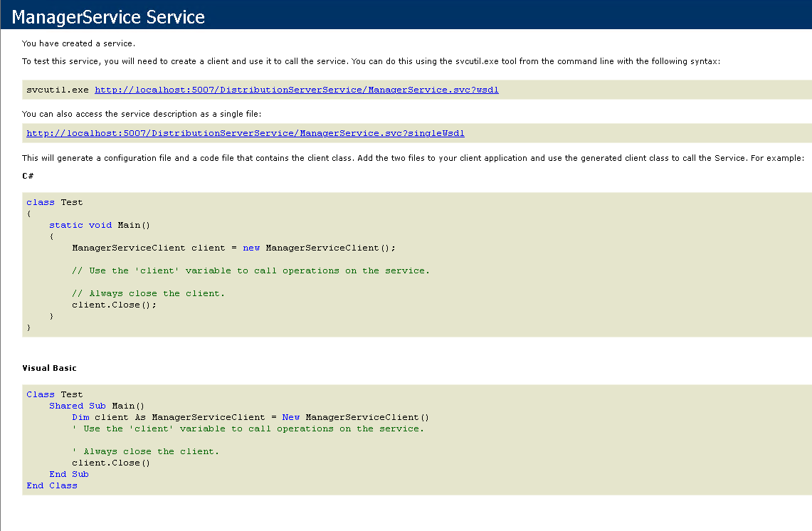Click the 'You have created a service.' text
Viewport: 812px width, 531px height.
click(78, 43)
